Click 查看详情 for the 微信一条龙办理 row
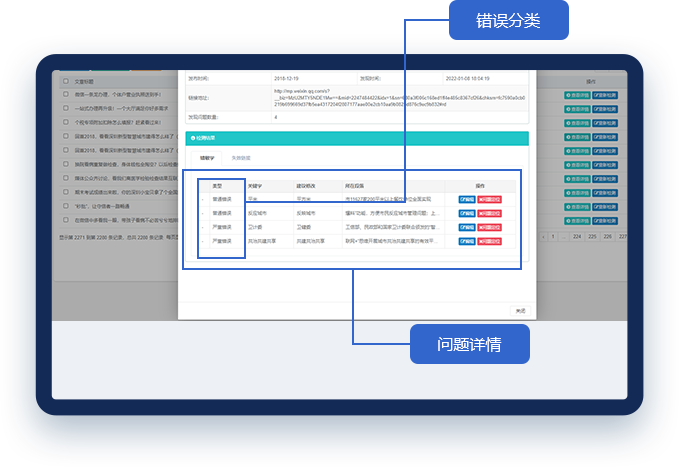The image size is (679, 467). coord(577,95)
